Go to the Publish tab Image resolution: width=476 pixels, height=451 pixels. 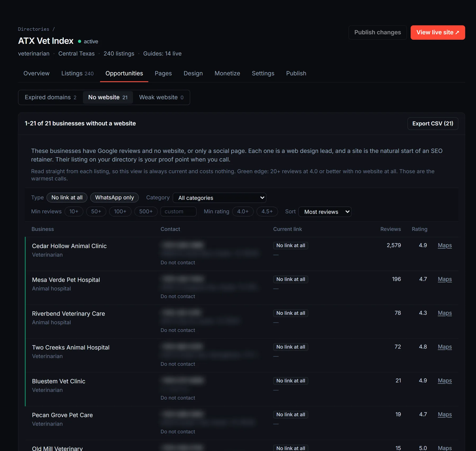[x=296, y=74]
